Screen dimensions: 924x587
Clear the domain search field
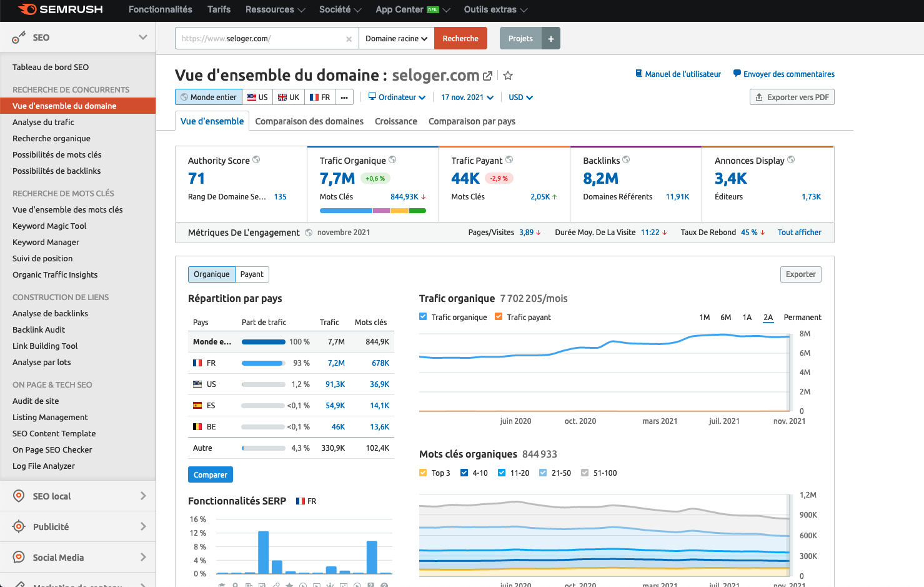coord(349,39)
